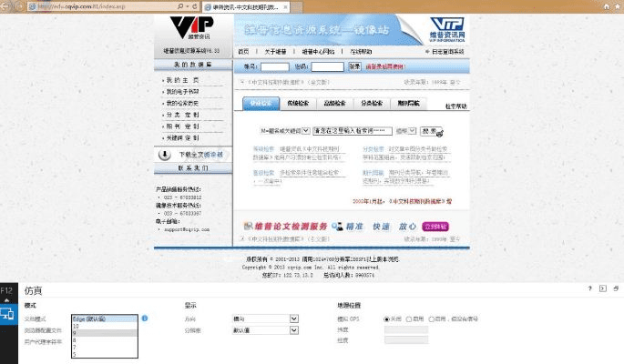Select document mode 8 in list
Image resolution: width=624 pixels, height=364 pixels.
tap(105, 340)
